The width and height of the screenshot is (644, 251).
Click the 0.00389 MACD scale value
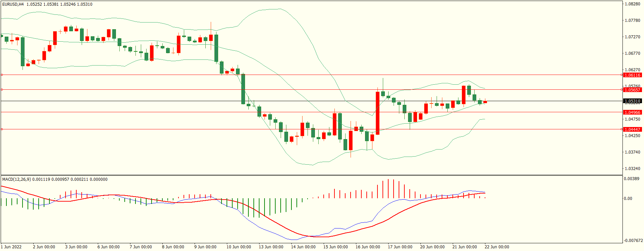[x=632, y=179]
